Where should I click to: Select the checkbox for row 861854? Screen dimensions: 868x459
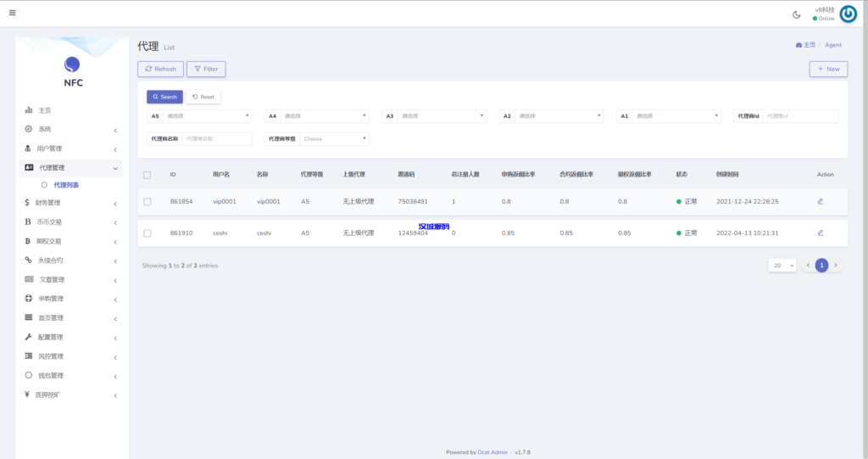pyautogui.click(x=147, y=202)
